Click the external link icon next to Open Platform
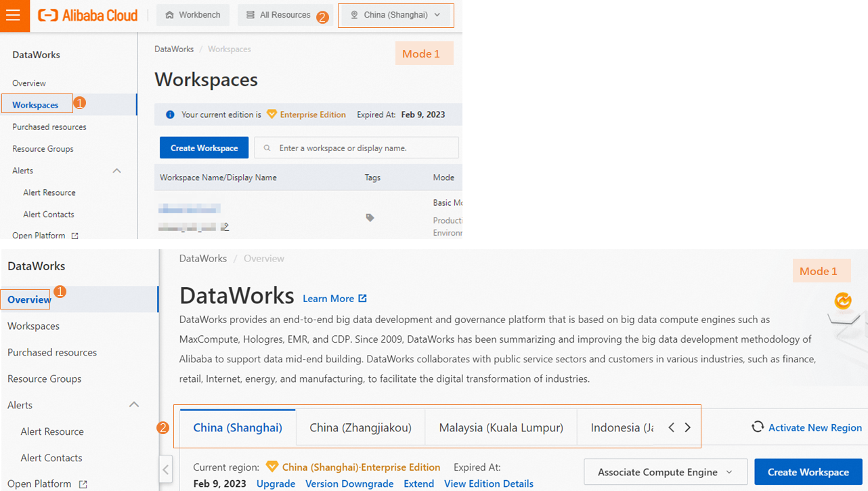This screenshot has height=491, width=868. [83, 484]
